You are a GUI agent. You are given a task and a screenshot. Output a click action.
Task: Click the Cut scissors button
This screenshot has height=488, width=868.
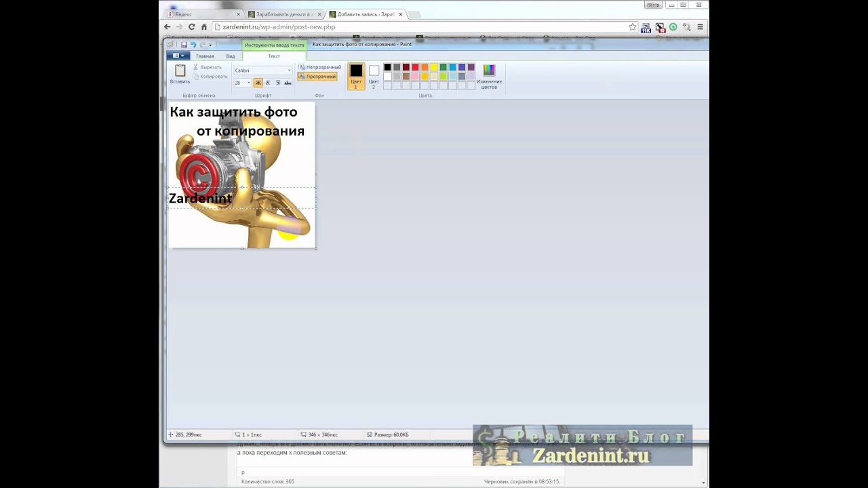(x=208, y=67)
